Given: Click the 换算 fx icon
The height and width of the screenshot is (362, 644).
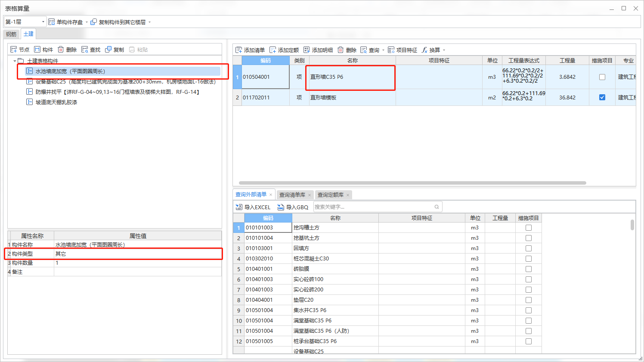Looking at the screenshot, I should 424,50.
